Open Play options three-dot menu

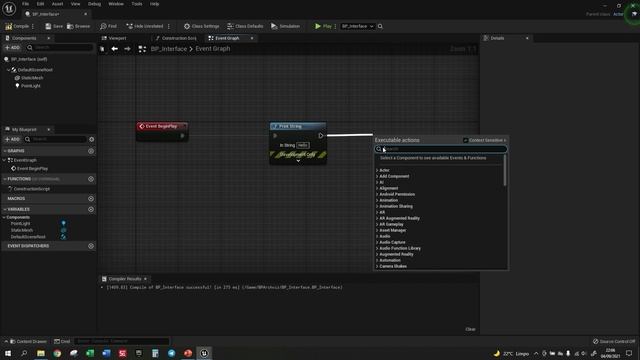coord(335,26)
